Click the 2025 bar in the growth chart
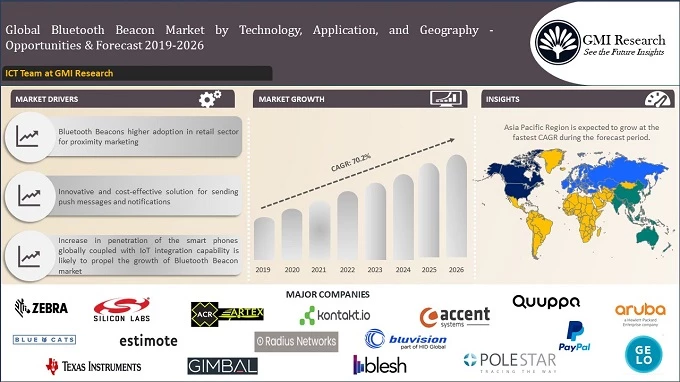680x382 pixels. (x=429, y=211)
